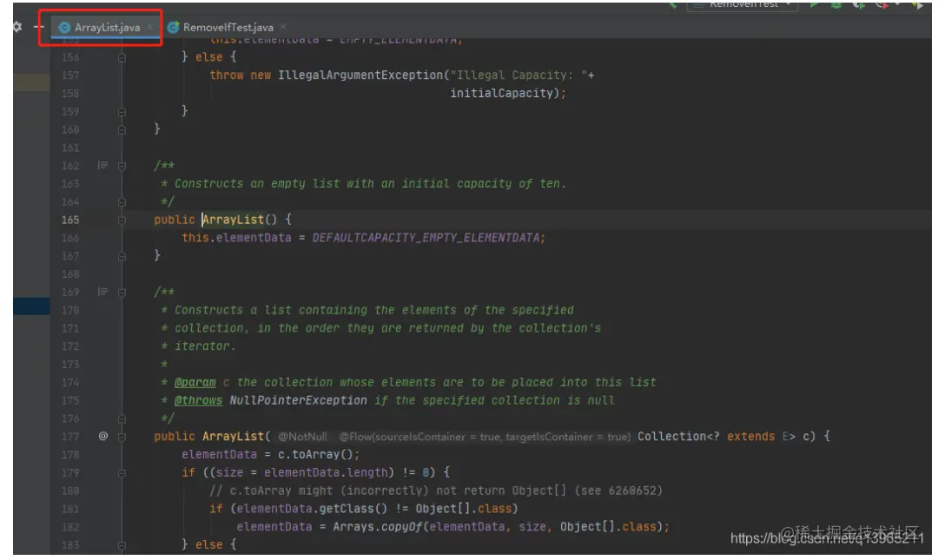Click initialCapacity on line 158
Screen dimensions: 938x560
pos(501,93)
